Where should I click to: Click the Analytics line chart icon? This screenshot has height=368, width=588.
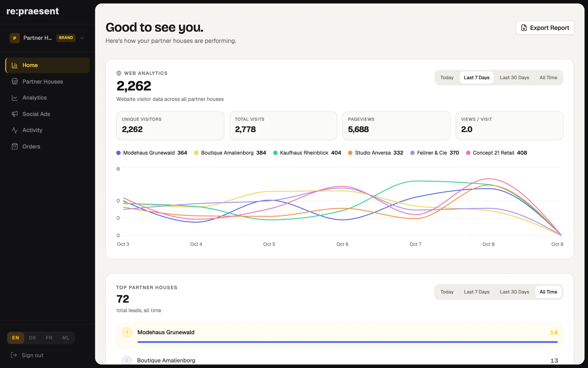(15, 98)
